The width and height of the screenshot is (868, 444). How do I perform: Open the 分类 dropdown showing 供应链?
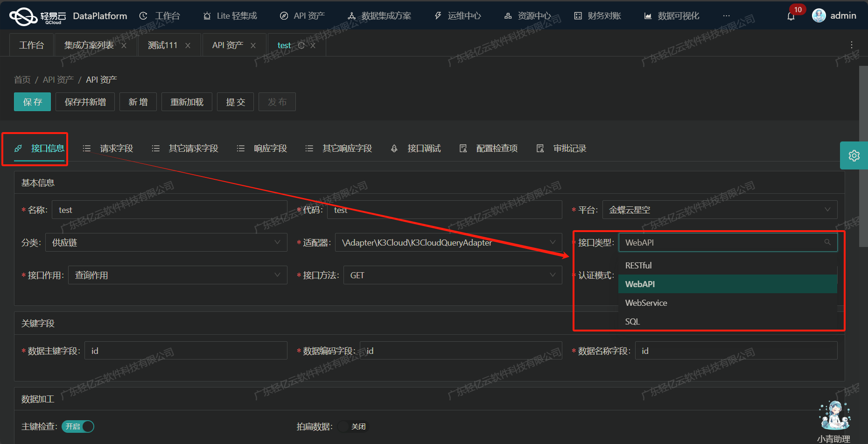point(166,242)
